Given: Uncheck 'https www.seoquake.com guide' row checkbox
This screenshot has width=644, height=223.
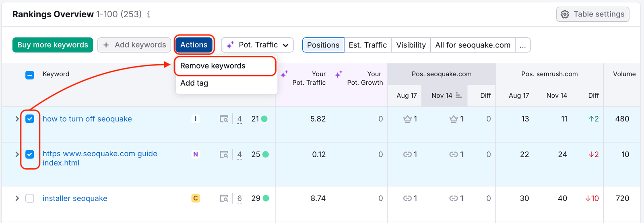Looking at the screenshot, I should [30, 154].
